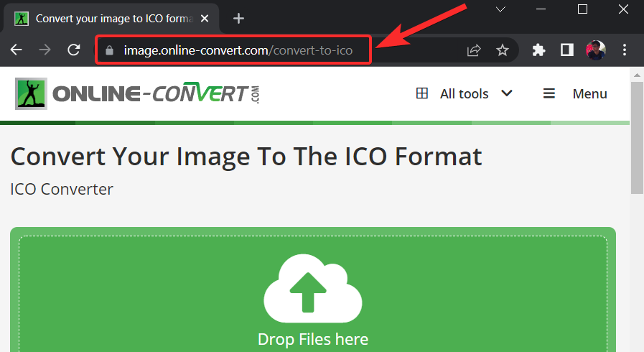Screen dimensions: 644x352
Task: Expand the All tools dropdown chevron
Action: (x=507, y=93)
